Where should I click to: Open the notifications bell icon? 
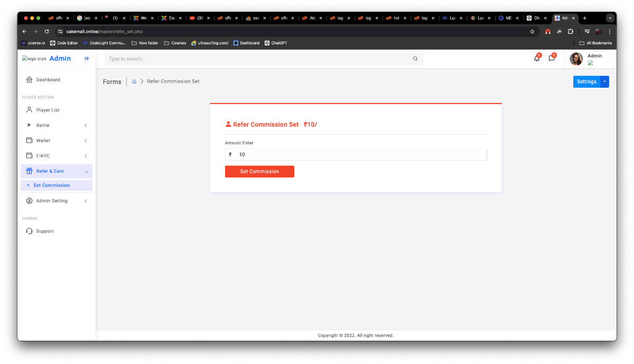tap(537, 58)
